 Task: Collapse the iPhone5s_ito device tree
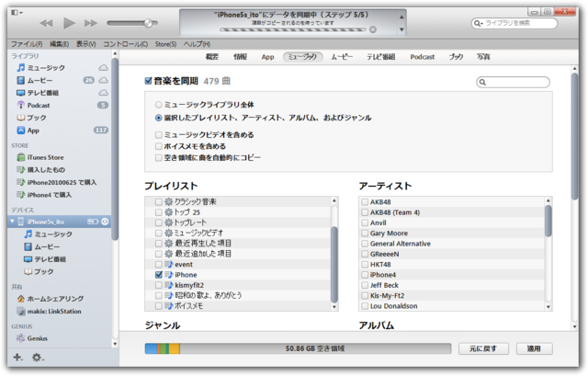tap(12, 222)
